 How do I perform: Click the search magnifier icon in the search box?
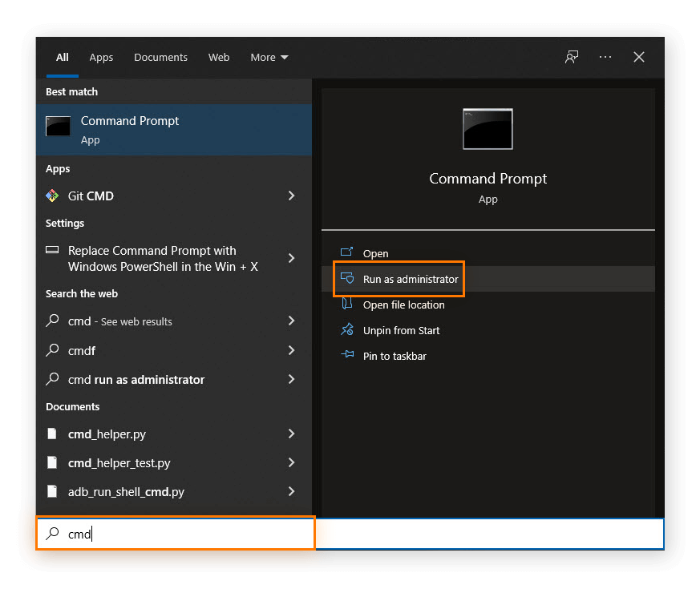(x=52, y=534)
